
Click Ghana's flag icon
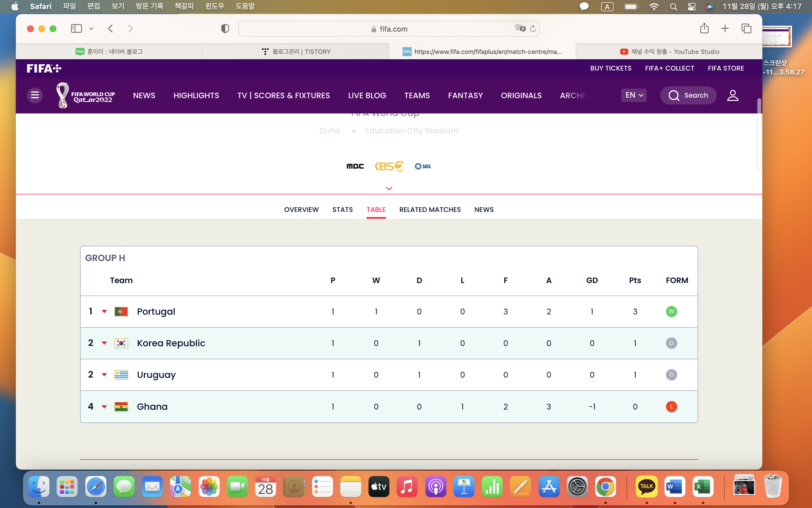(x=121, y=406)
